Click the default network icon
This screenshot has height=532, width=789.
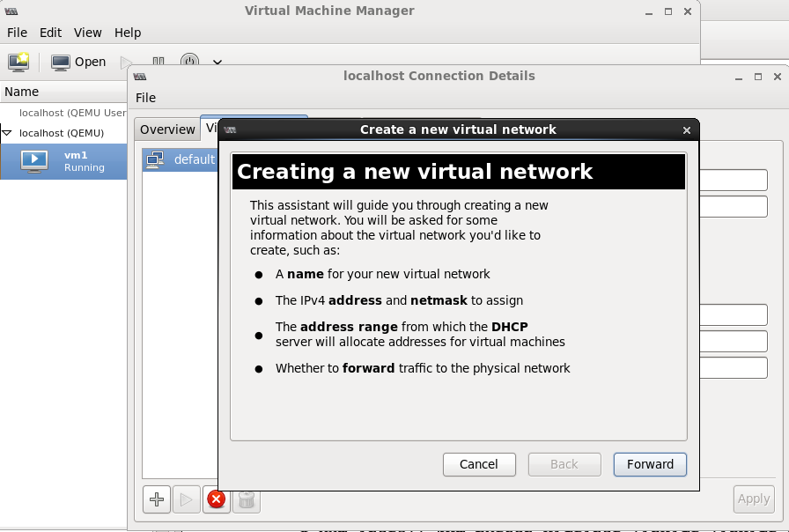(x=155, y=160)
